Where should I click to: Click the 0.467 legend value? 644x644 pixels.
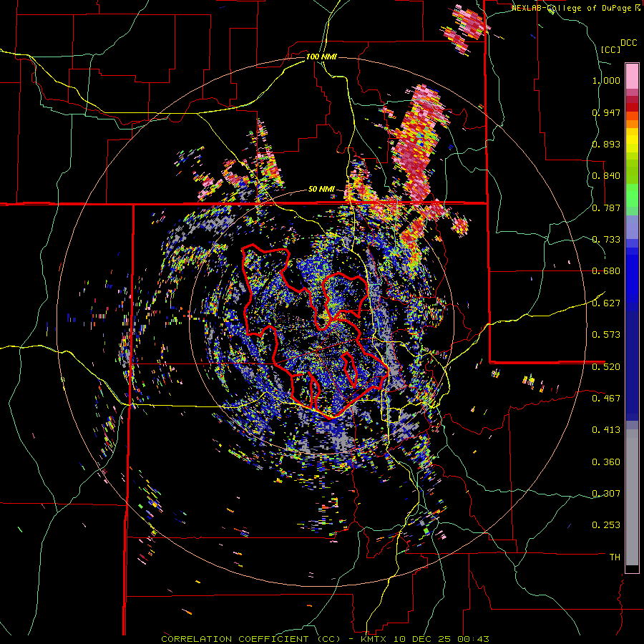click(606, 399)
